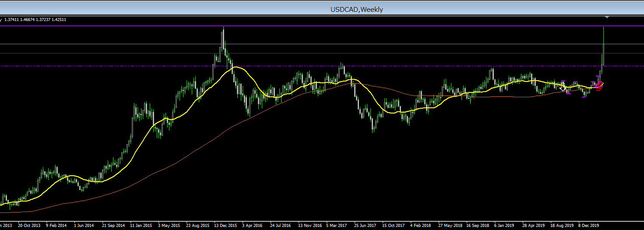Click the 3 May 2015 date label
Viewport: 644px width, 230px height.
(x=169, y=226)
